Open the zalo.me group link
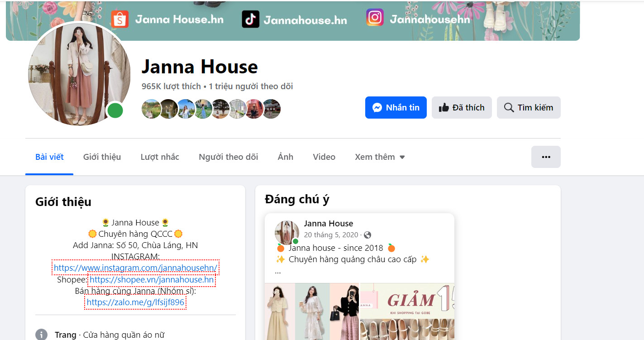 (x=135, y=302)
